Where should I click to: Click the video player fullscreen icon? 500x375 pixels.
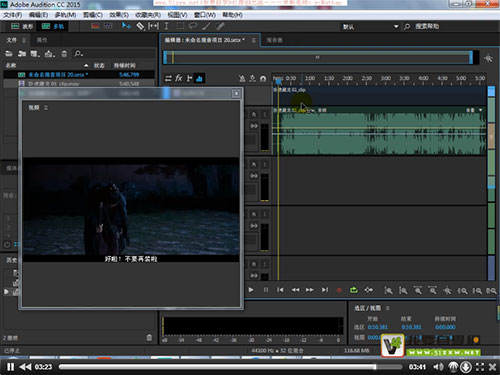(x=480, y=367)
